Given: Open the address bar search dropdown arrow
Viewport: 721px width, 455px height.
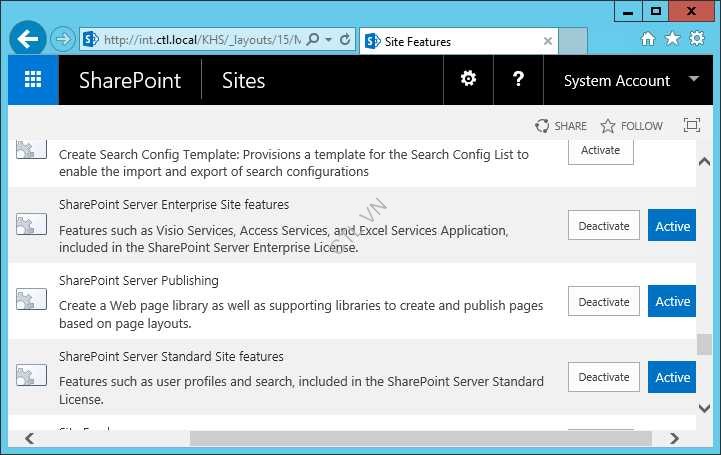Looking at the screenshot, I should [x=329, y=40].
